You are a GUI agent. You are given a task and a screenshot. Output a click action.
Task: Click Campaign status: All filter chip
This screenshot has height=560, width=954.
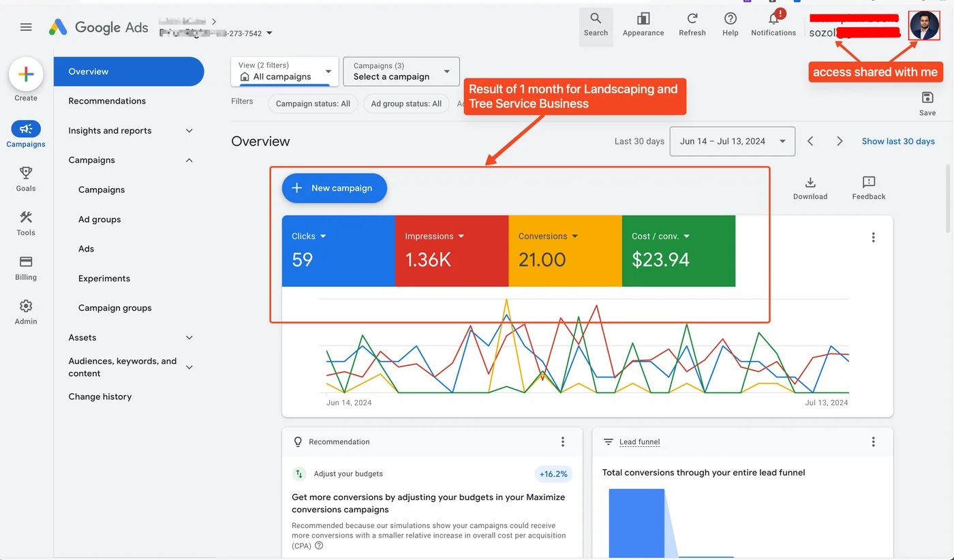(313, 104)
